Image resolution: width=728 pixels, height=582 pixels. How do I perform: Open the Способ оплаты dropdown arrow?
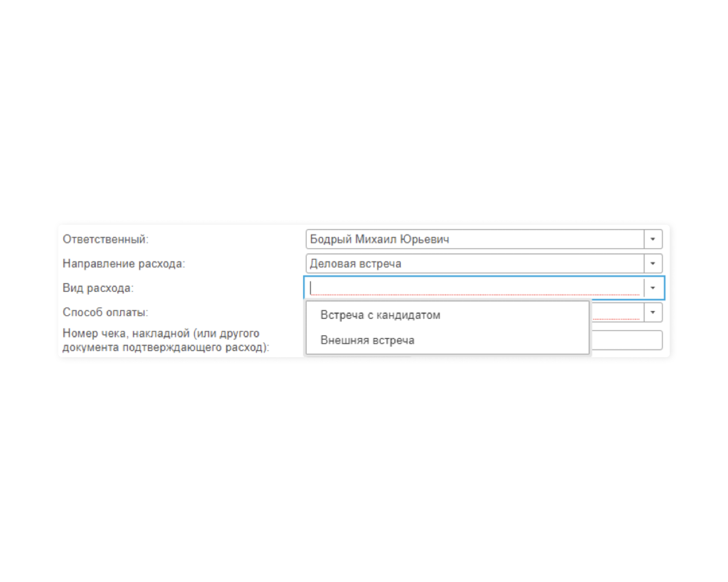tap(653, 312)
